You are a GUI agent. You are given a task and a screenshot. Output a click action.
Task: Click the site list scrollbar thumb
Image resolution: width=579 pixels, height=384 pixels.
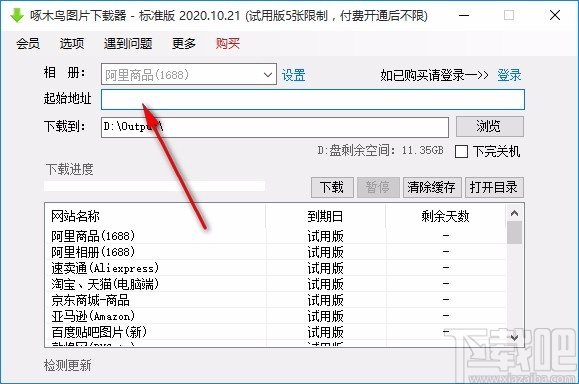pos(514,233)
